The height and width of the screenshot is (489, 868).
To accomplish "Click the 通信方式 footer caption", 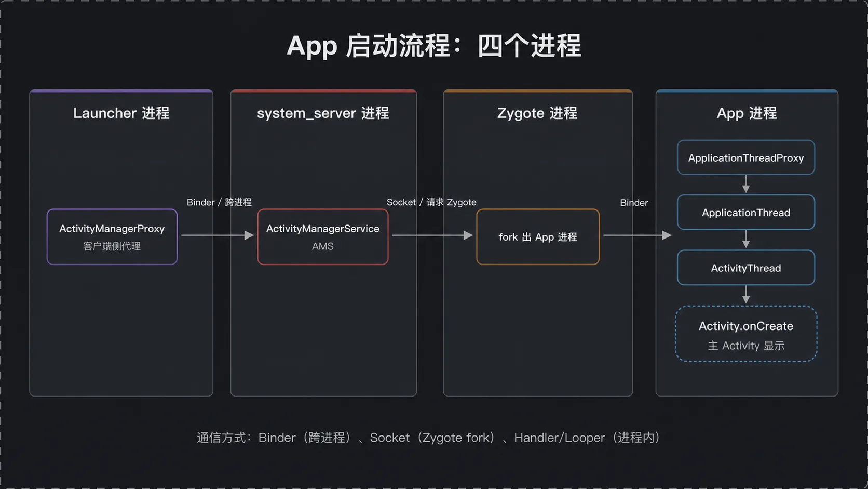I will 428,438.
